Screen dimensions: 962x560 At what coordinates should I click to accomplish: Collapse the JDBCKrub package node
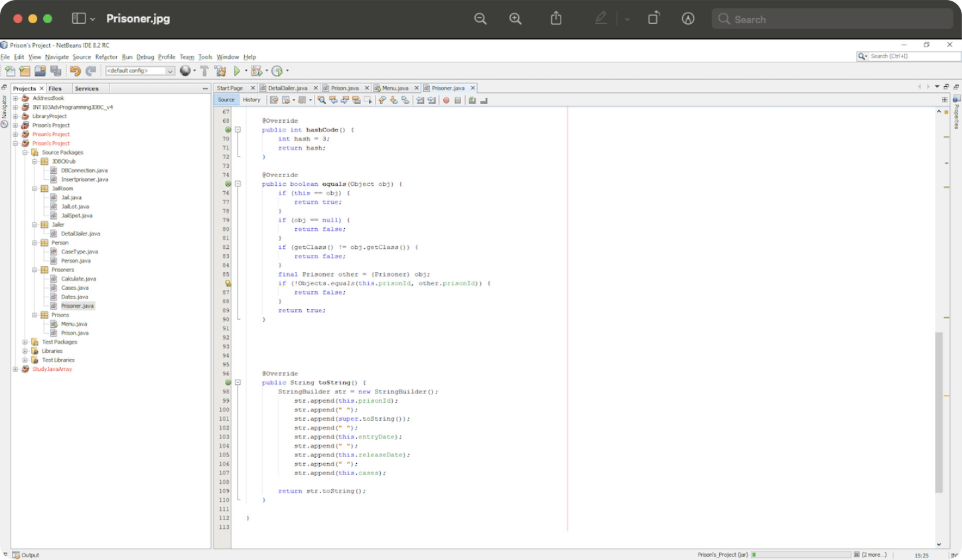click(x=34, y=161)
